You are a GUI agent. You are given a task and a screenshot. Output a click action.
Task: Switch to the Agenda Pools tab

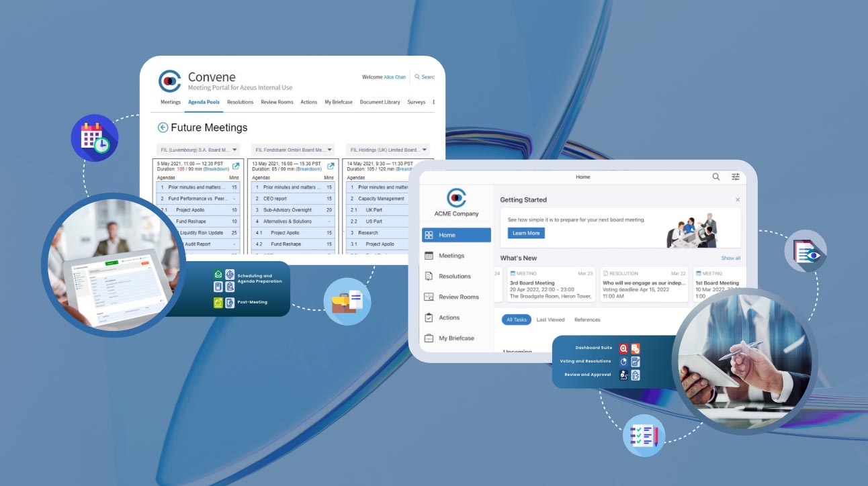coord(202,101)
